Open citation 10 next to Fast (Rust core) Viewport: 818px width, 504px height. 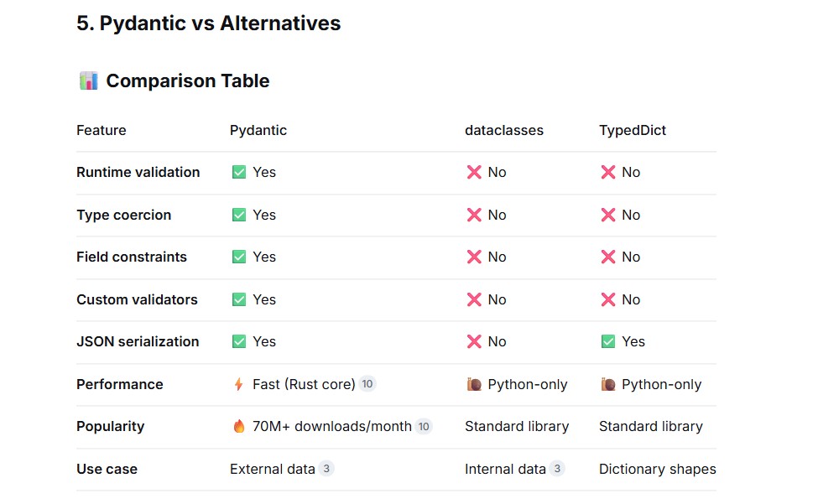click(x=367, y=384)
